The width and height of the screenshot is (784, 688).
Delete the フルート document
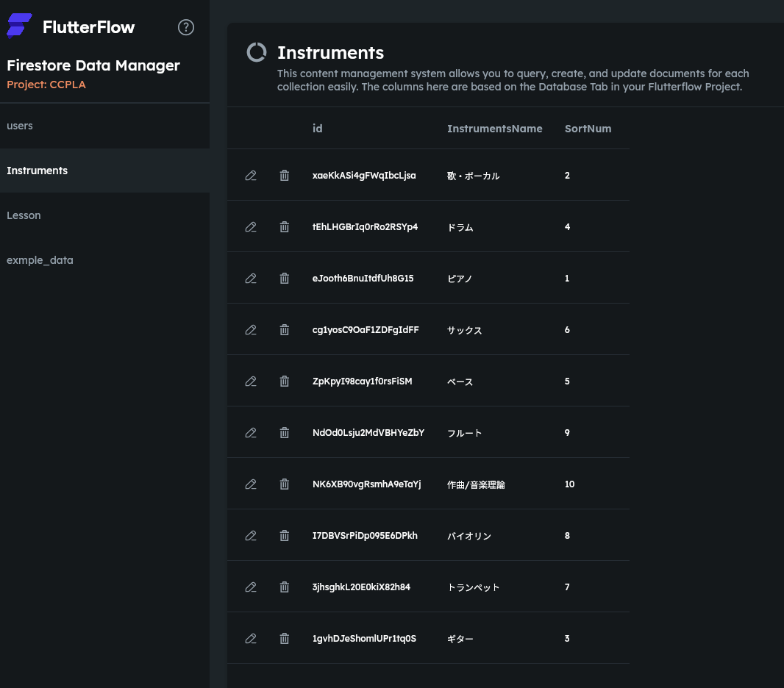(284, 433)
